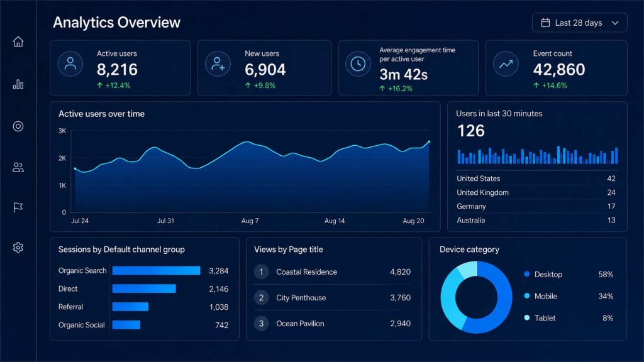
Task: Open the bar chart reports icon
Action: 18,84
